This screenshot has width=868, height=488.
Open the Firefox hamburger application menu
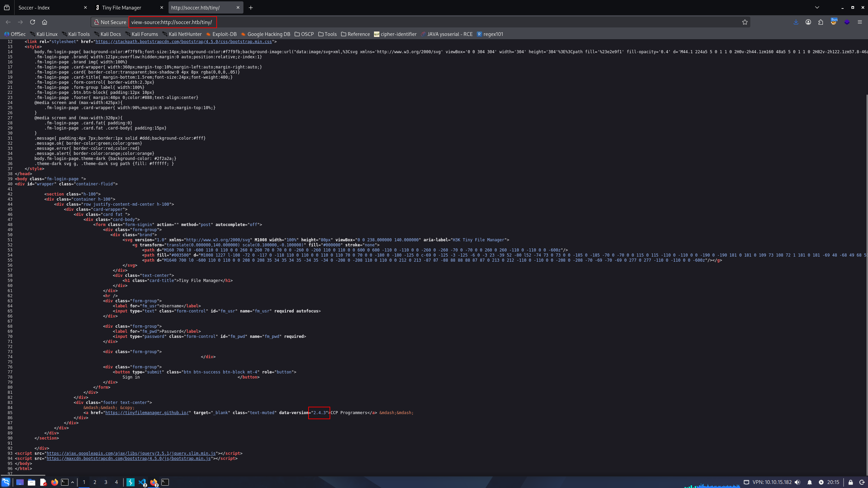860,22
